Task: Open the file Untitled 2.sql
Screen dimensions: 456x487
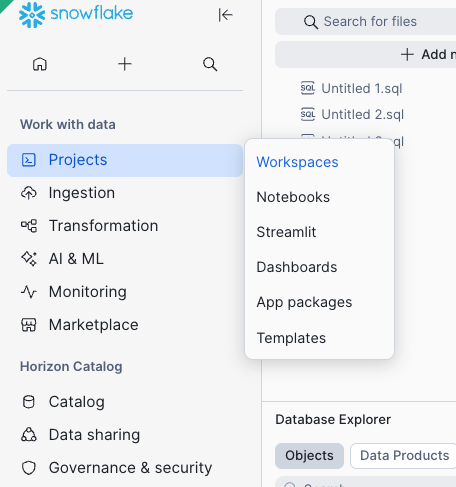Action: point(363,115)
